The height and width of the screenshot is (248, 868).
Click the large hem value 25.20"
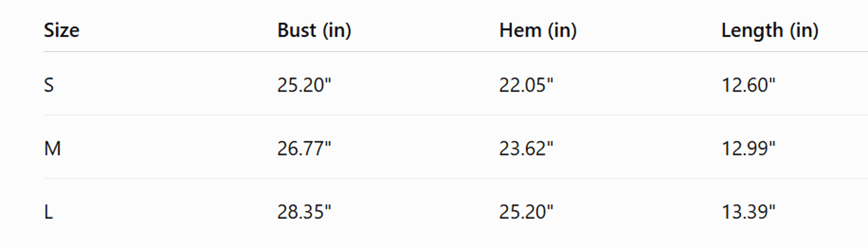[x=526, y=212]
